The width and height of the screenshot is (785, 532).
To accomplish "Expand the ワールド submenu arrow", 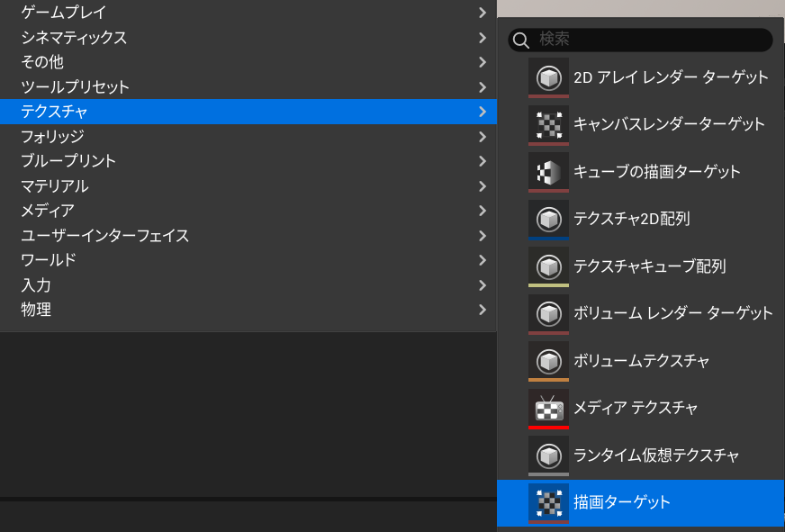I will (483, 260).
